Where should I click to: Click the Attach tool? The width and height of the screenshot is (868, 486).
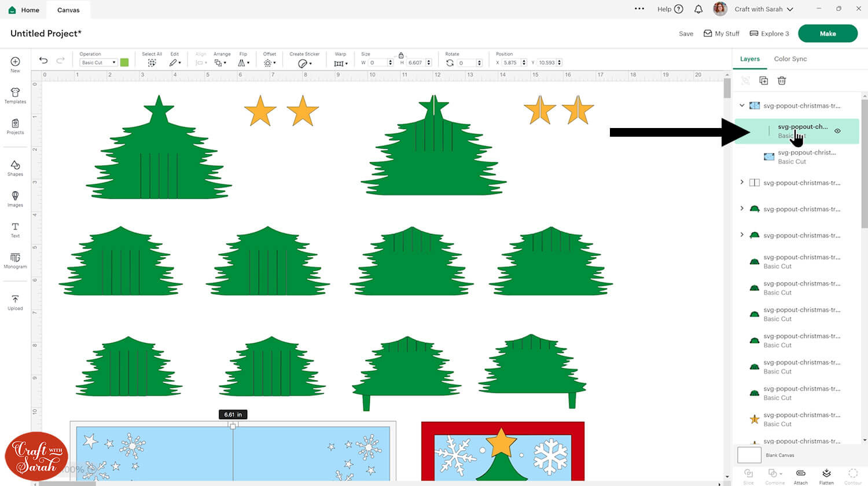[x=801, y=476]
